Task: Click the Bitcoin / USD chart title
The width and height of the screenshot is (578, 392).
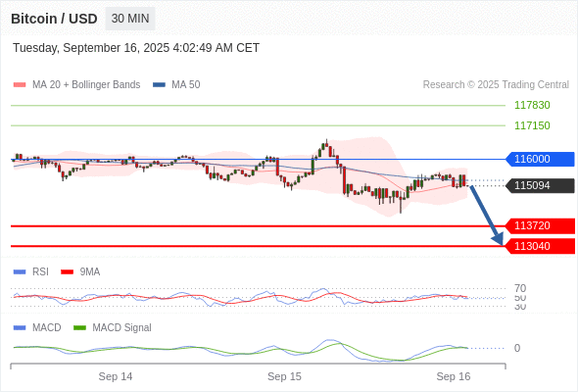Action: pyautogui.click(x=54, y=19)
